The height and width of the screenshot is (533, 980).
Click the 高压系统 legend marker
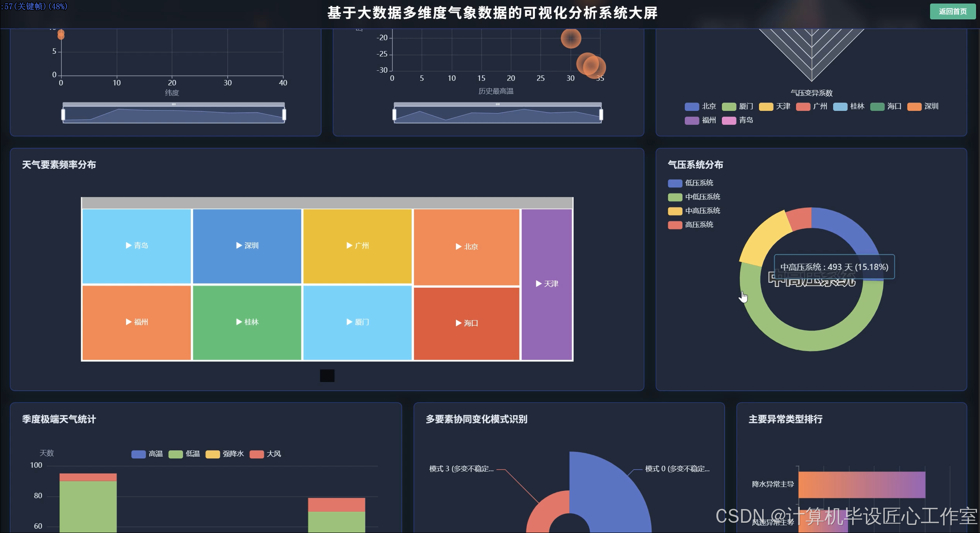pyautogui.click(x=674, y=225)
